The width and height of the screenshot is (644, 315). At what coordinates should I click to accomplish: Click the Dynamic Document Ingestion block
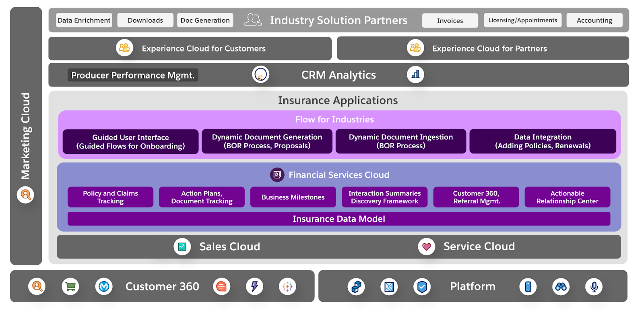(x=401, y=141)
